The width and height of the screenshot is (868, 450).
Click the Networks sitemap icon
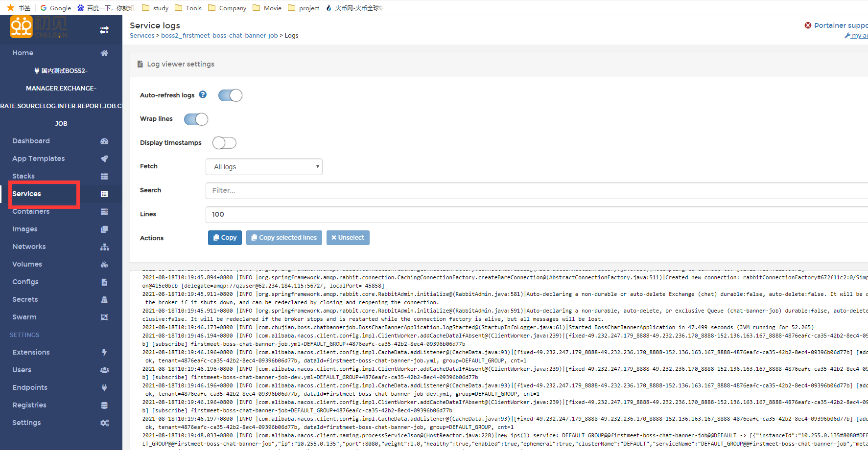[x=104, y=247]
